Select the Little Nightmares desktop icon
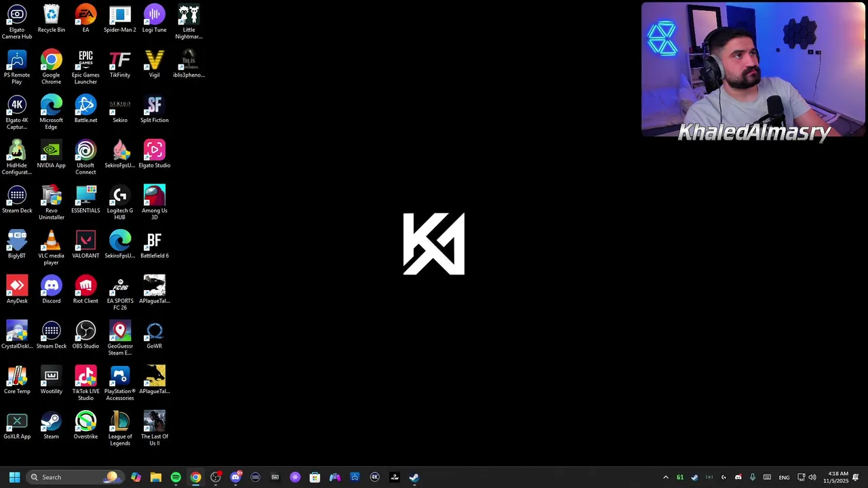This screenshot has height=488, width=868. (189, 22)
